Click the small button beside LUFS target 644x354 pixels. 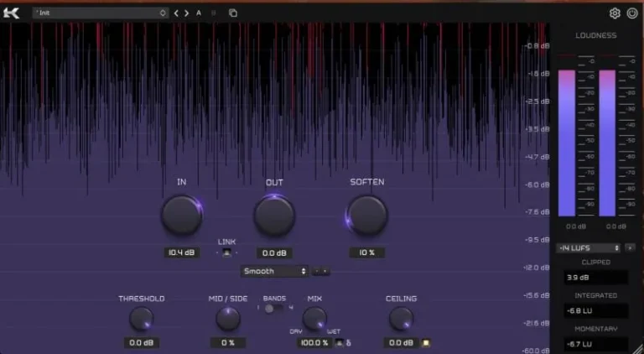click(630, 248)
